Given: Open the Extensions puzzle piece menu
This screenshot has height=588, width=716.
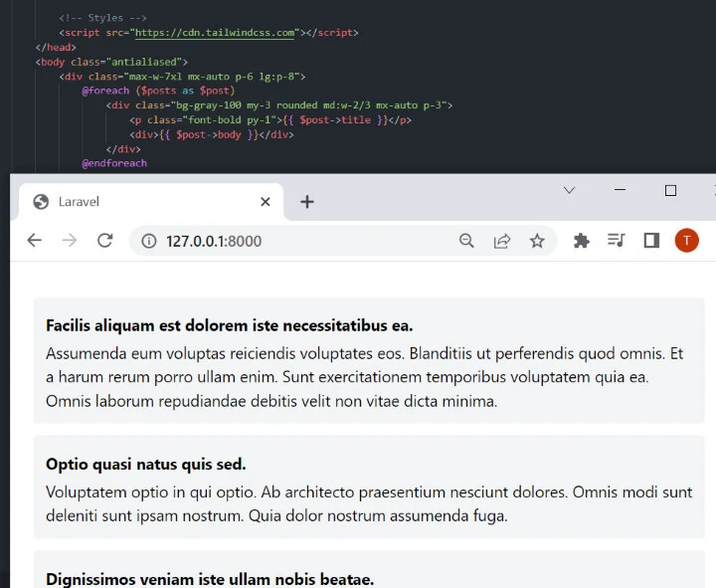Looking at the screenshot, I should point(582,241).
